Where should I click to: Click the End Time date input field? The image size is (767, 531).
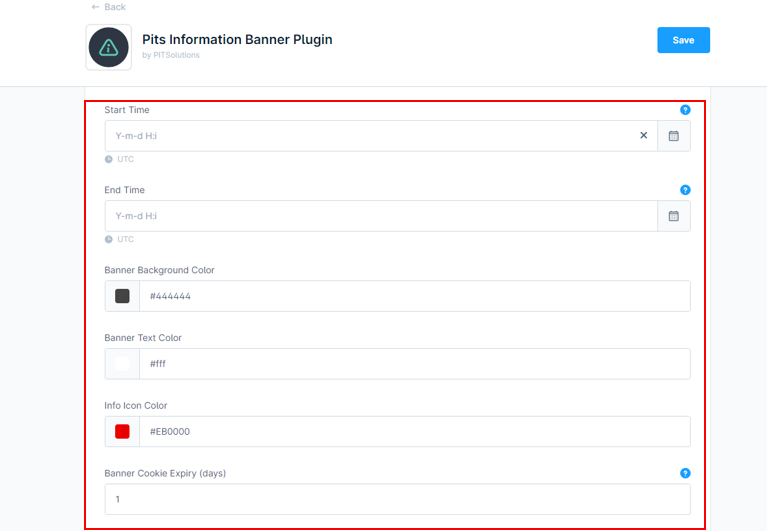tap(380, 216)
